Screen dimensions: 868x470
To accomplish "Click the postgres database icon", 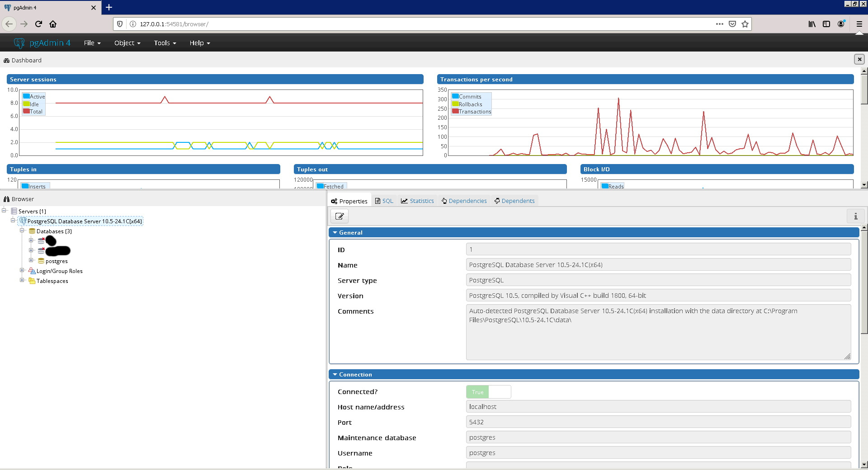I will [x=41, y=261].
